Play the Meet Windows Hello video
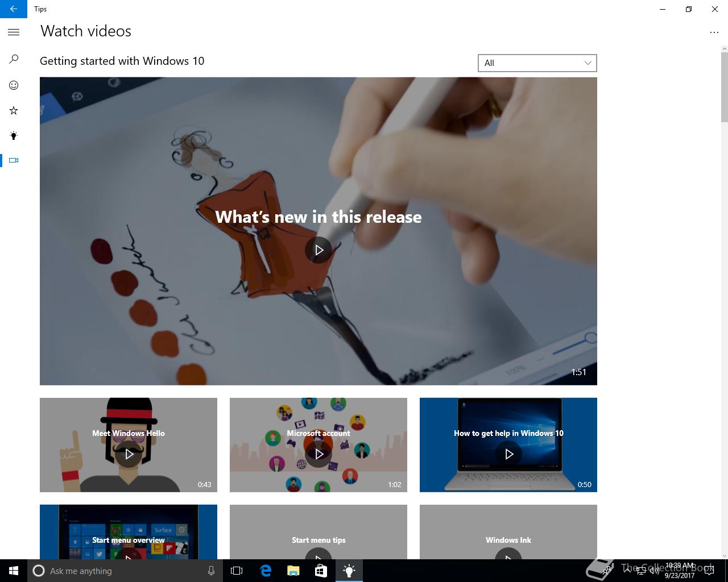728x582 pixels. pos(129,454)
